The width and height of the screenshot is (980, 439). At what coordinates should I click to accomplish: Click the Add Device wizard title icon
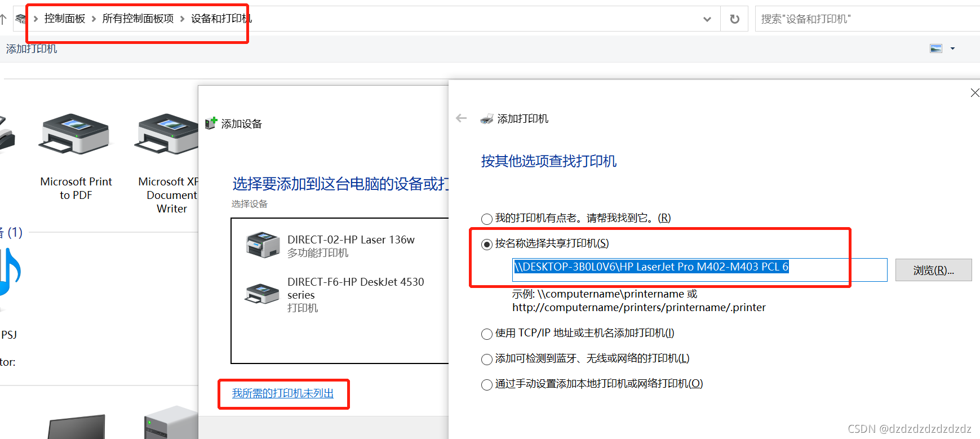pos(211,123)
